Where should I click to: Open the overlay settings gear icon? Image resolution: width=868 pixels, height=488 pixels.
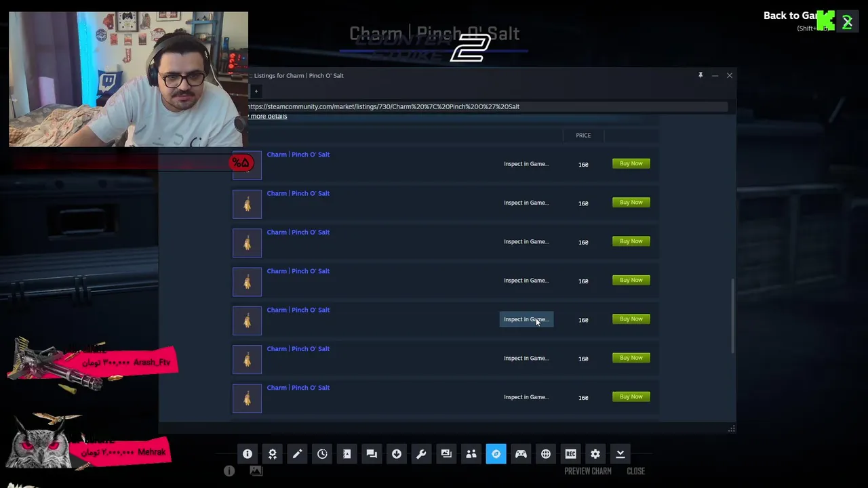(x=595, y=454)
